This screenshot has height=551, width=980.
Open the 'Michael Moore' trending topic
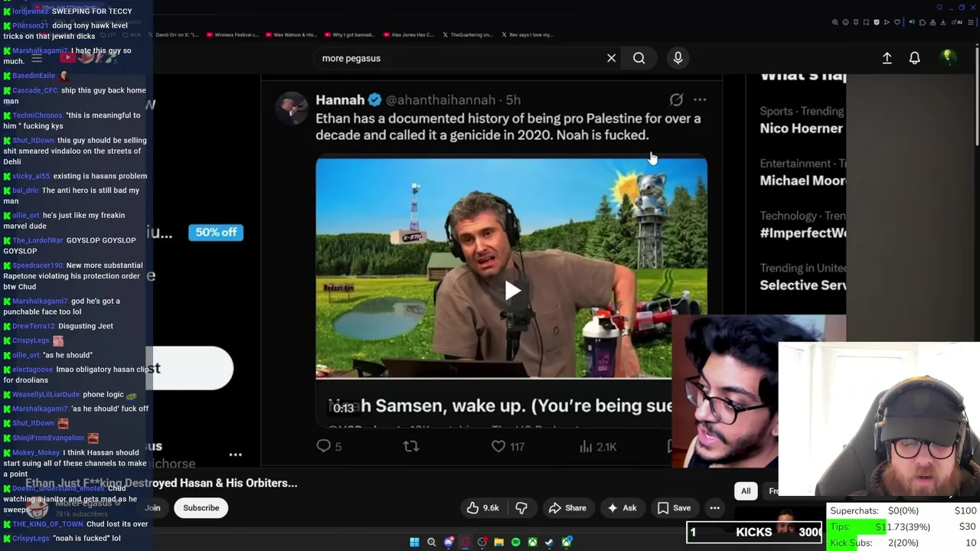802,181
